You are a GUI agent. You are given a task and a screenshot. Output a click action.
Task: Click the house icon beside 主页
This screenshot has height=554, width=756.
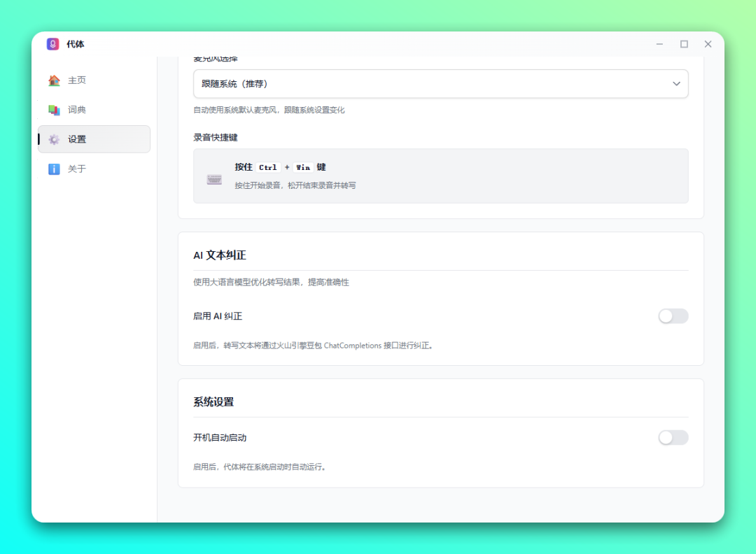point(54,80)
